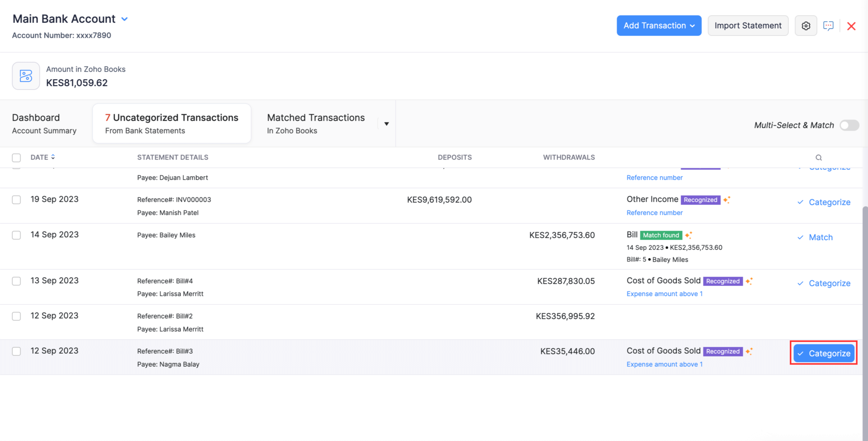
Task: Sort transactions using the DATE sort arrows
Action: tap(53, 157)
